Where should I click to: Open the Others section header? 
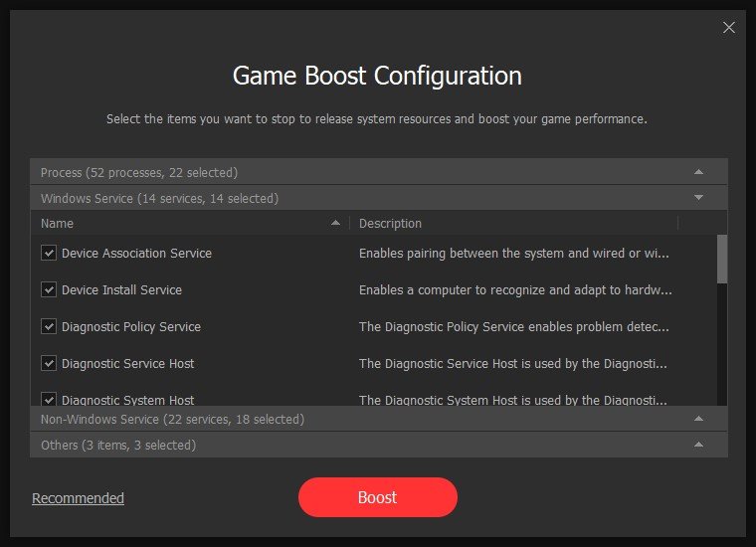[118, 445]
